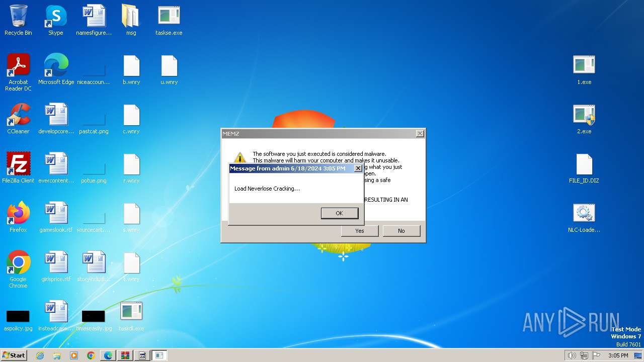Screen dimensions: 644x362
Task: Open network status tray icon
Action: (x=584, y=355)
